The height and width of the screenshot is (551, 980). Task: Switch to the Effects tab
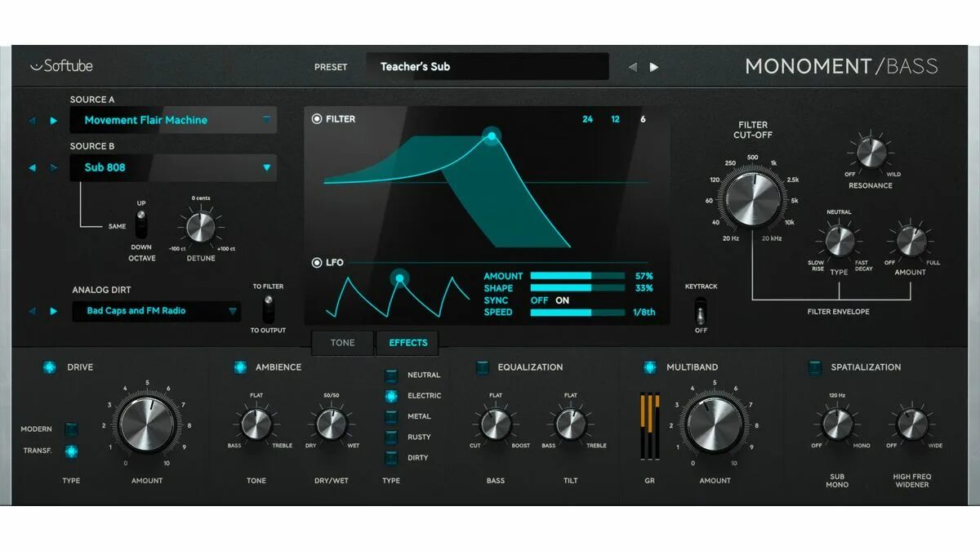pos(408,343)
